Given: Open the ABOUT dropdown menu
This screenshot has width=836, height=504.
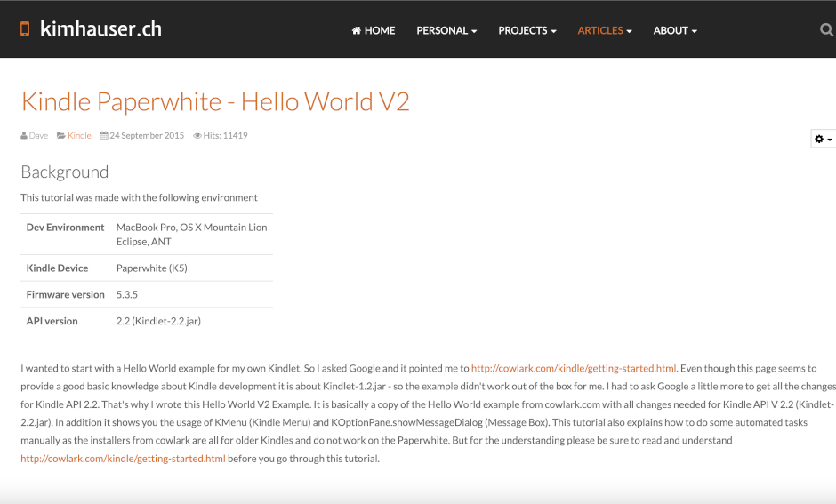Looking at the screenshot, I should point(675,30).
